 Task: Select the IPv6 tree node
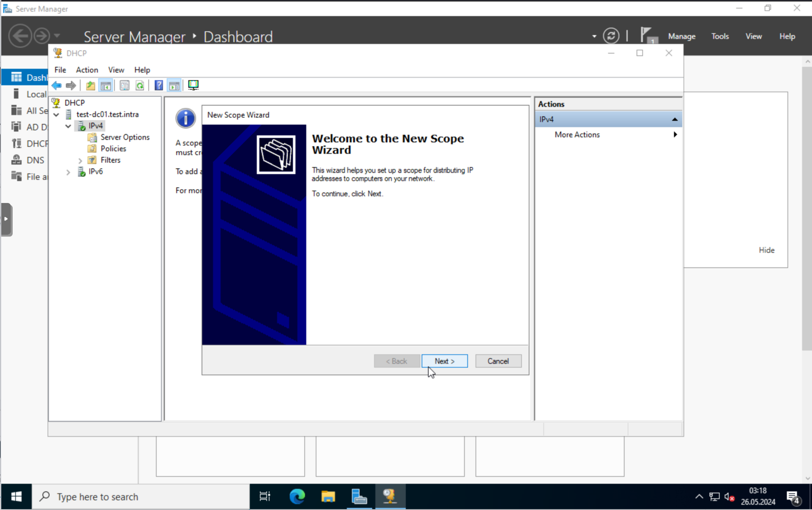pyautogui.click(x=96, y=172)
